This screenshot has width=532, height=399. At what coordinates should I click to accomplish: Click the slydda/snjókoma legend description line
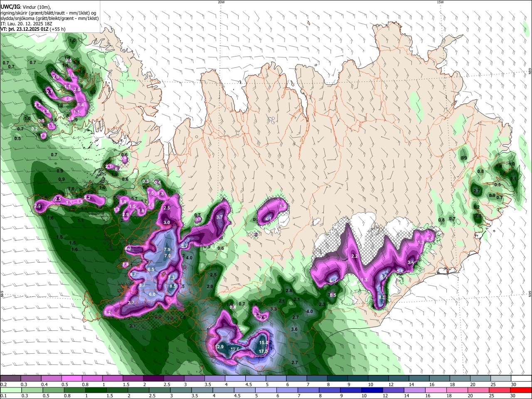(x=49, y=18)
